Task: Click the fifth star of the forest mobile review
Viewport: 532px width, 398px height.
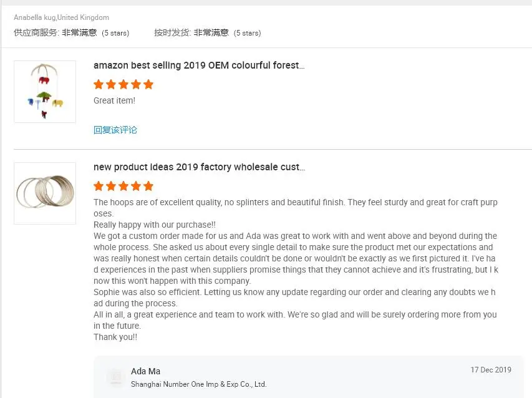Action: click(x=148, y=85)
